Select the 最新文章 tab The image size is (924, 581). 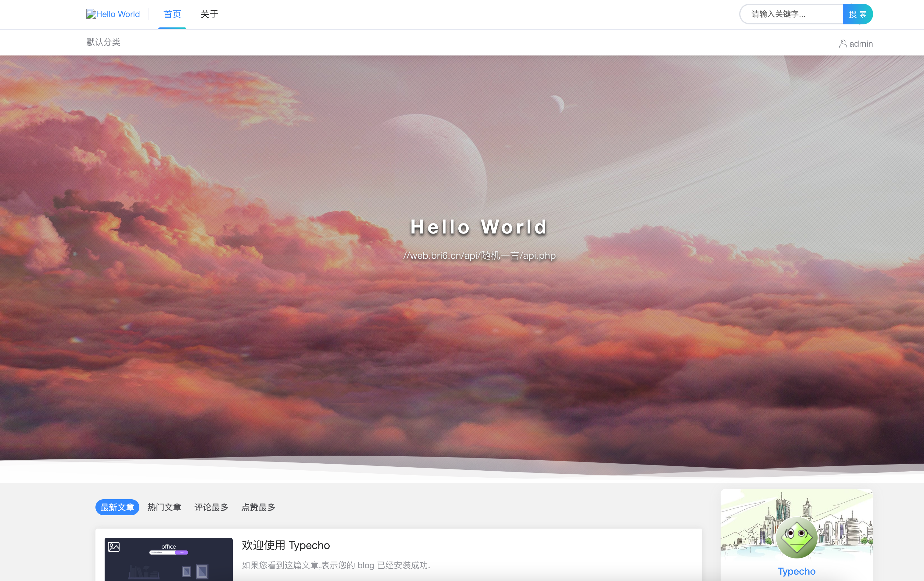click(117, 507)
